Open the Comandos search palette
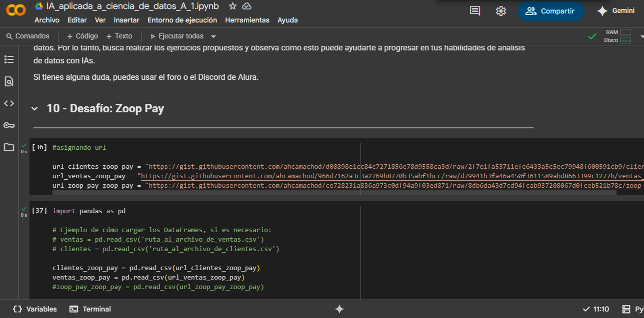 (x=28, y=36)
